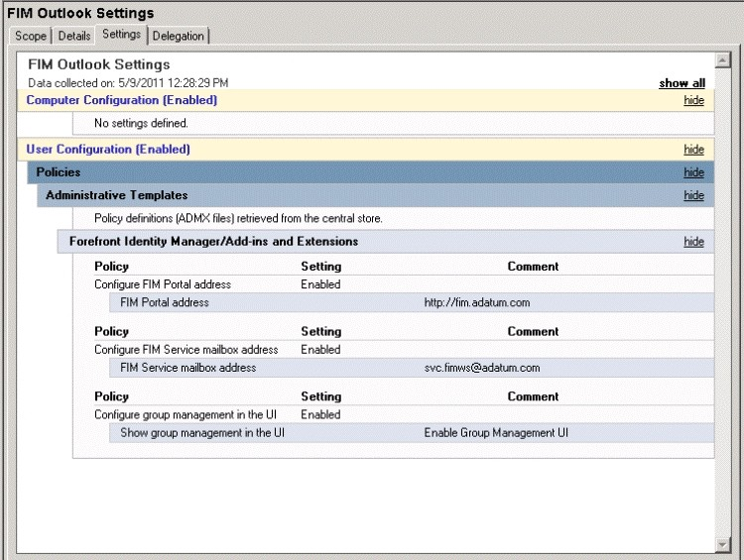Click the http://fim.adatum.com value
This screenshot has height=560, width=744.
(477, 302)
